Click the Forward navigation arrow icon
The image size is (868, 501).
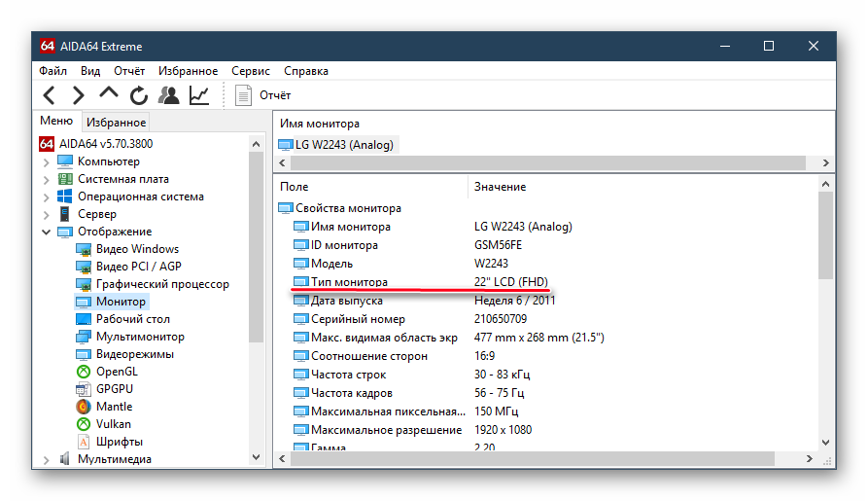pyautogui.click(x=79, y=95)
